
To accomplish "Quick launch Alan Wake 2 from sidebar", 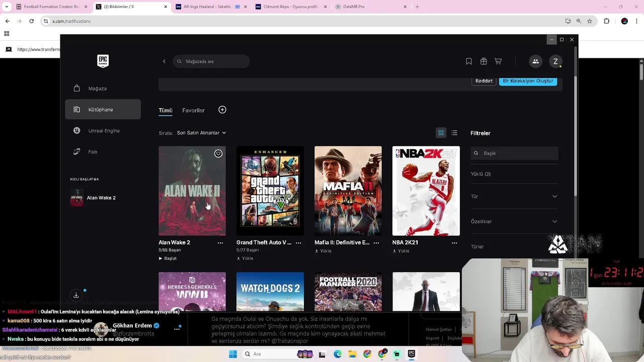I will 103,198.
